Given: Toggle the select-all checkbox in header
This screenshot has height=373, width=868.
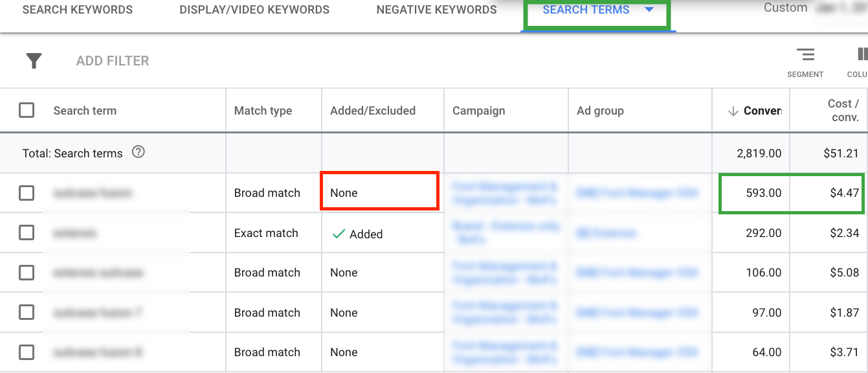Looking at the screenshot, I should (27, 110).
